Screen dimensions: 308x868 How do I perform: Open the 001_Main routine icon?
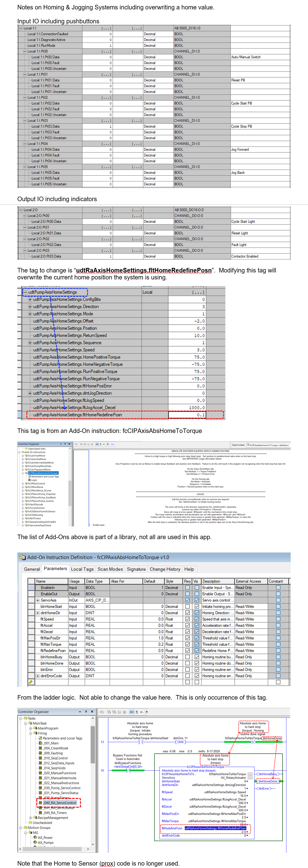point(41,743)
